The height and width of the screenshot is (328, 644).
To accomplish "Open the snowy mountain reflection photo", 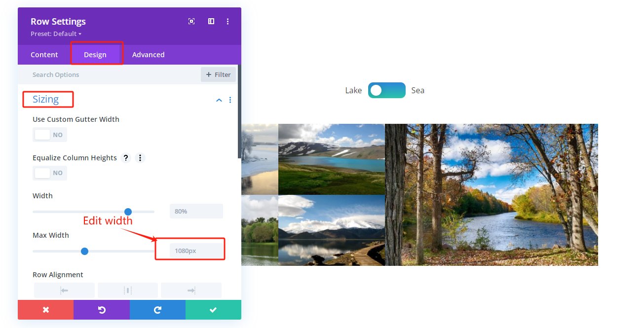I will (332, 230).
